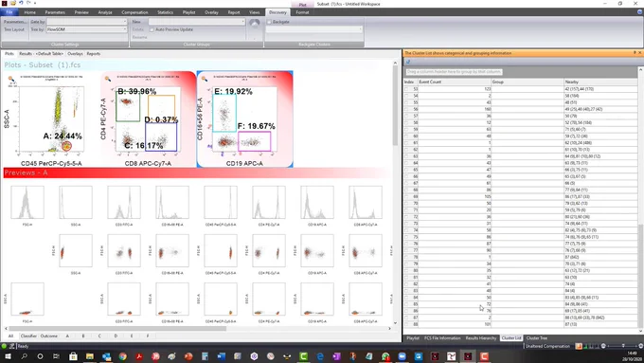Viewport: 644px width, 363px height.
Task: Click the zoom slider in the status bar
Action: coord(623,346)
